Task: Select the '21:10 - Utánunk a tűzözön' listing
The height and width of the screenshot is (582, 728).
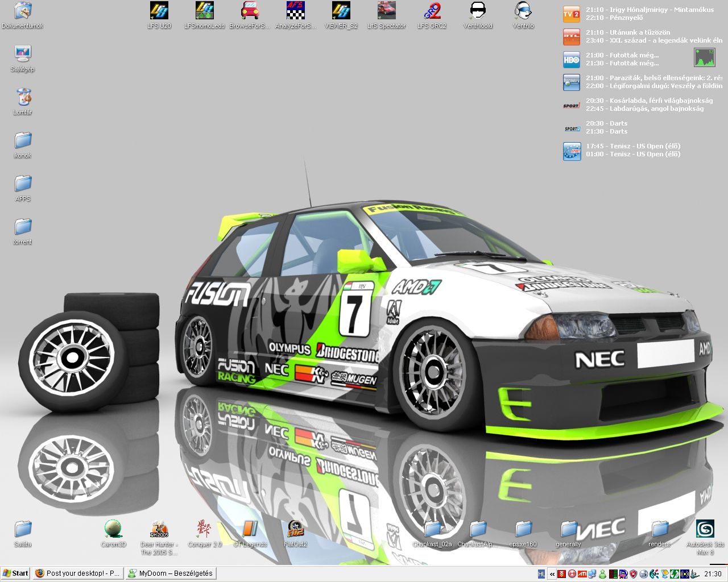Action: coord(628,32)
